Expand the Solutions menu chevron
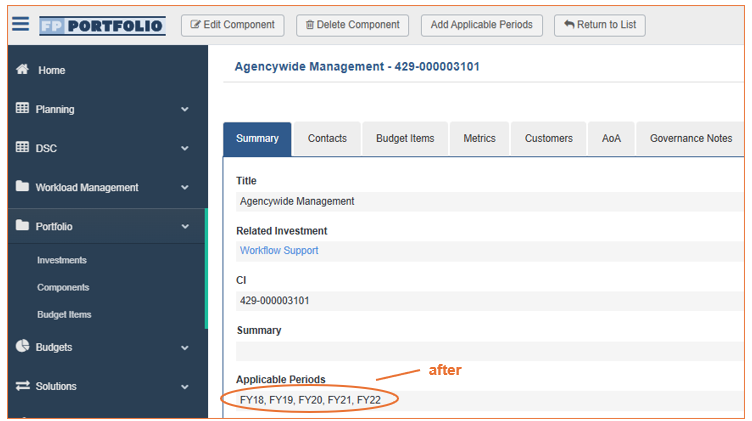The width and height of the screenshot is (752, 421). point(185,386)
